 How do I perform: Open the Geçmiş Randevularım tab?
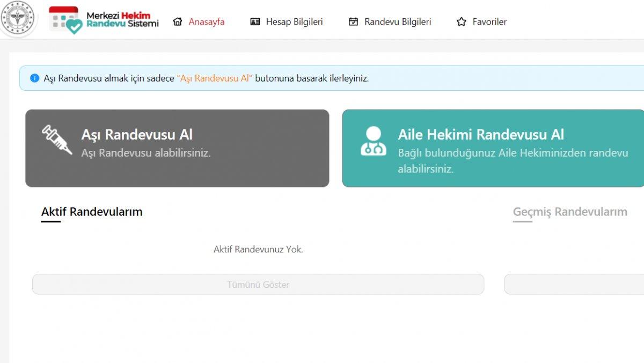(570, 212)
